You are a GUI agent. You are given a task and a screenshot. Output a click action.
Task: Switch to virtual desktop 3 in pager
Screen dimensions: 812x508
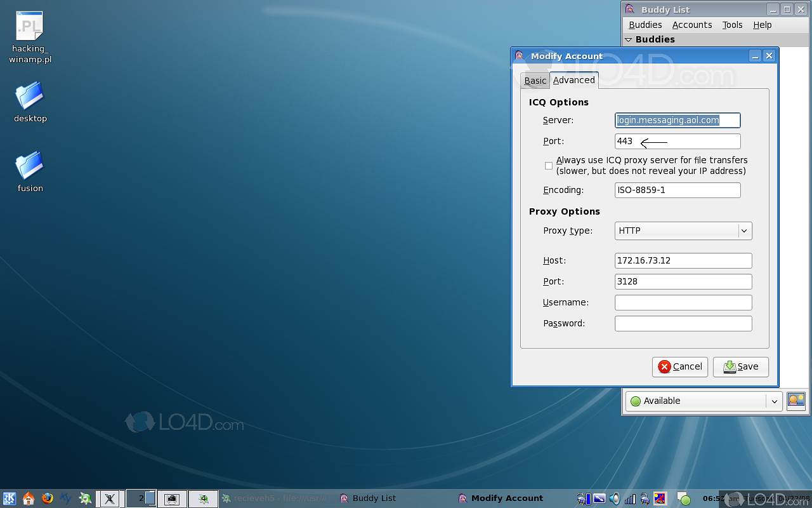172,498
